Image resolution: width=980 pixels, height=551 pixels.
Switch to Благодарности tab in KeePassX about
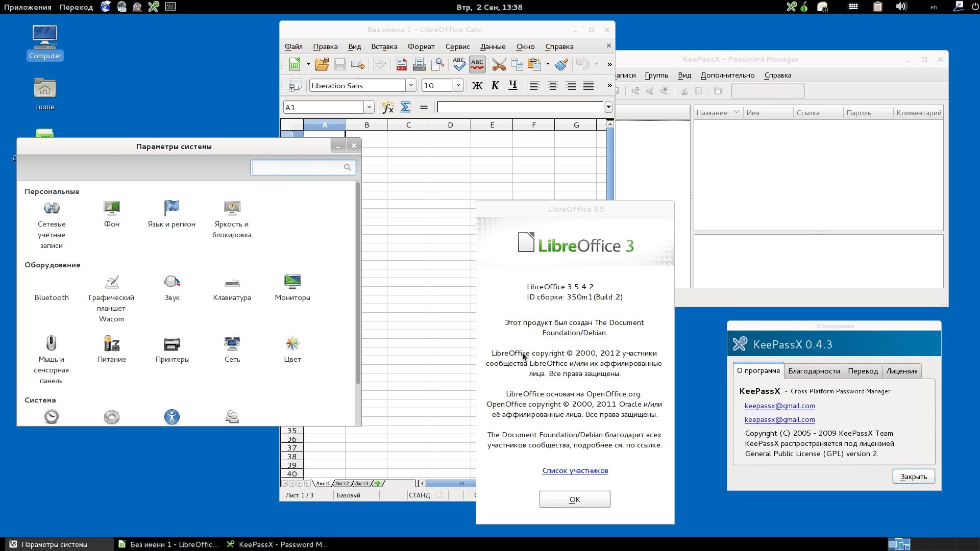tap(814, 371)
